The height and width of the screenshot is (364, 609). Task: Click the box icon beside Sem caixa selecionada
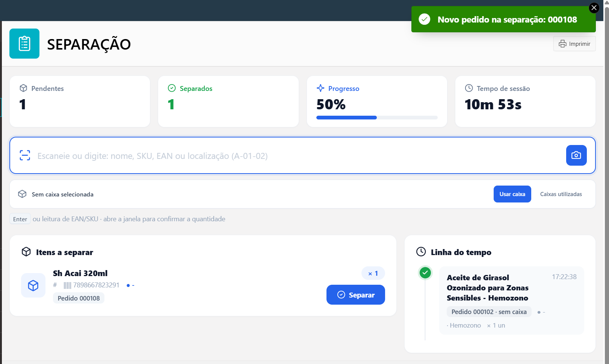point(22,194)
